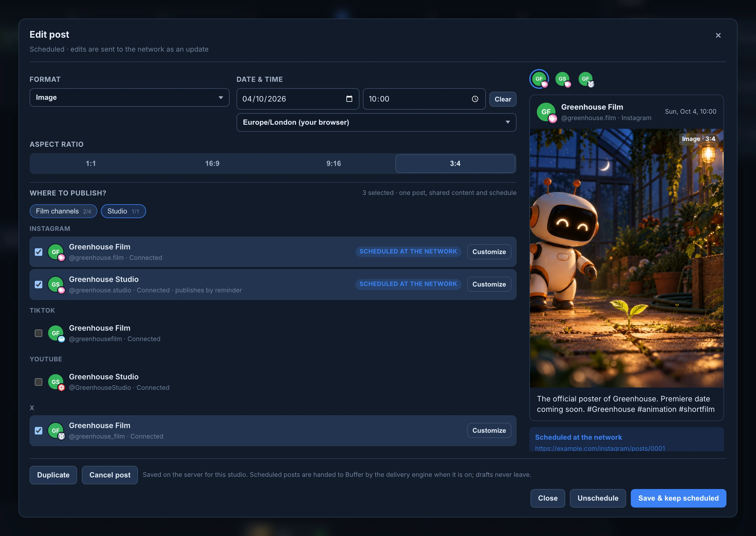Customize the Greenhouse Film Instagram post

[489, 252]
